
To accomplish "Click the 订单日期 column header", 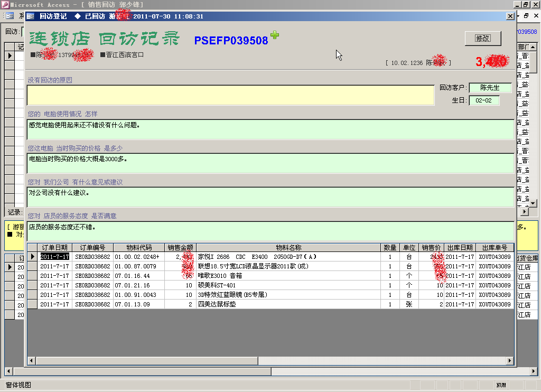I will tap(54, 247).
